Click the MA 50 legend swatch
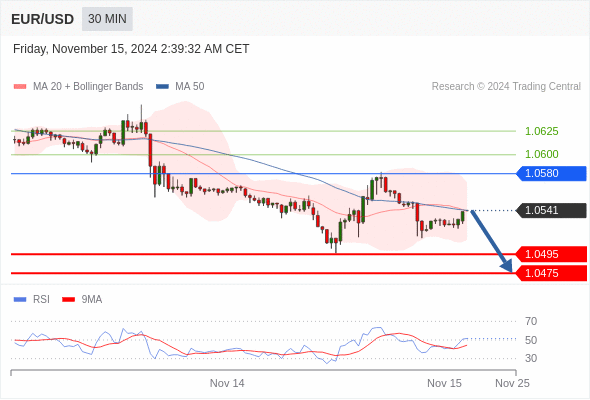 (162, 87)
